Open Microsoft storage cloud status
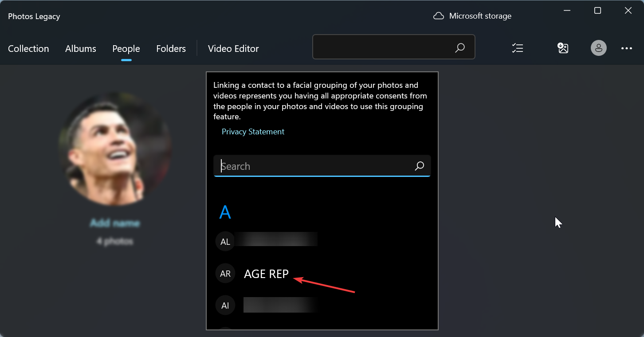The width and height of the screenshot is (644, 337). point(472,16)
